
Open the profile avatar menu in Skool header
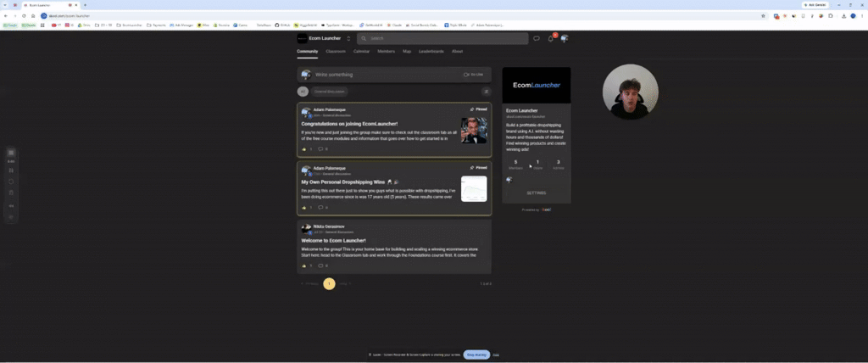coord(564,38)
